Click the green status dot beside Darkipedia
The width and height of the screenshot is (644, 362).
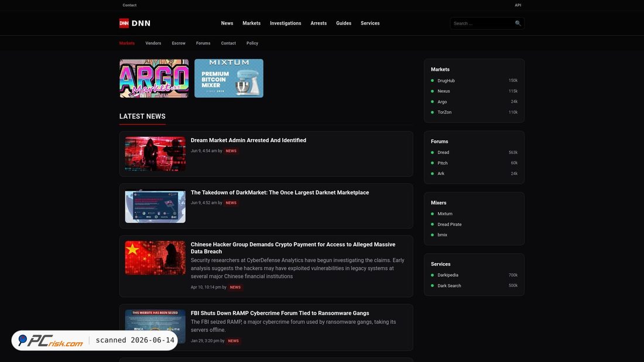432,275
